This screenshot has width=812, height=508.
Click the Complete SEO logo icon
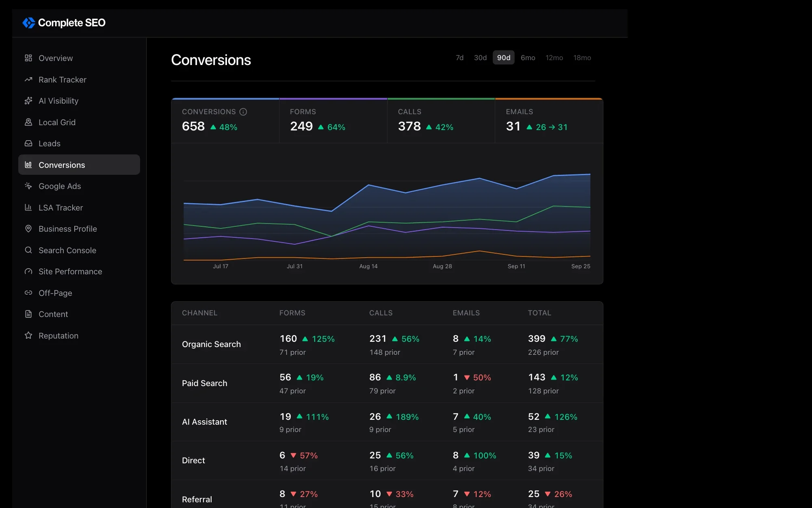29,23
